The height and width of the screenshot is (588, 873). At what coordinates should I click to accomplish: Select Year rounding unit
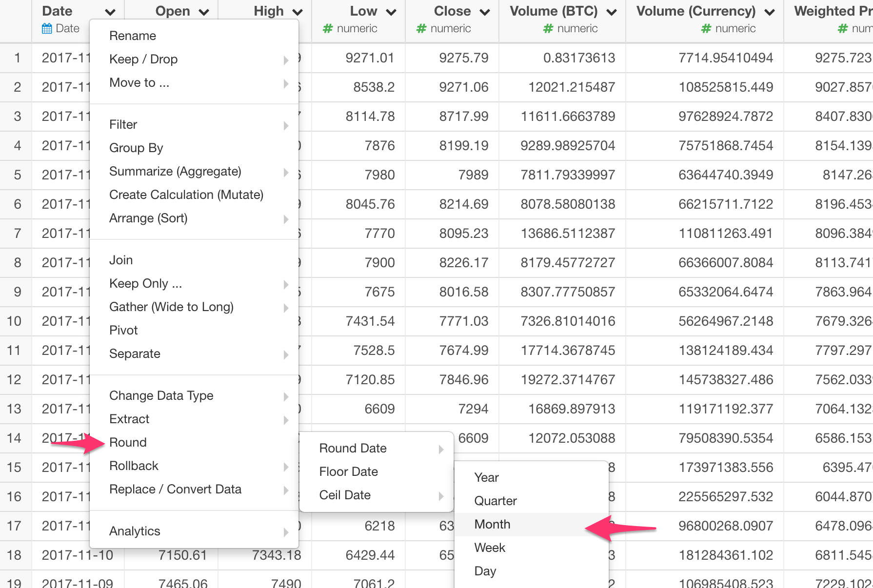pyautogui.click(x=532, y=477)
